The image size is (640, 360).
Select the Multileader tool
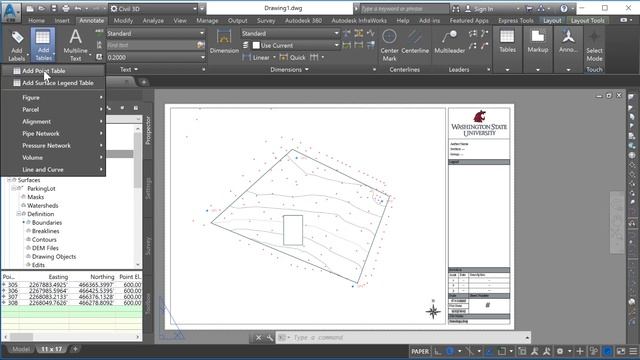[449, 42]
